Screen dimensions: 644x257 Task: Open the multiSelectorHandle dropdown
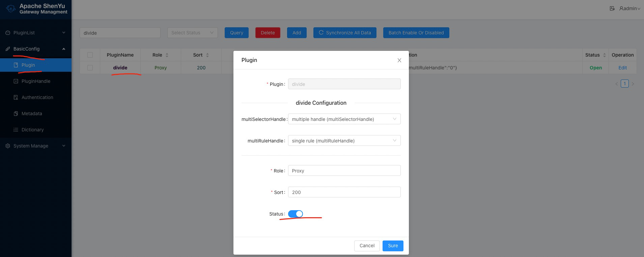[344, 119]
